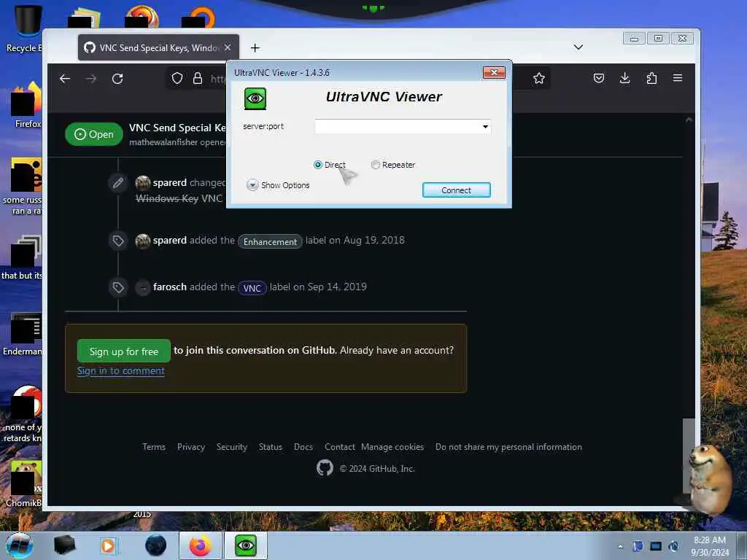Click the taskbar clock and date
Image resolution: width=747 pixels, height=560 pixels.
(710, 546)
